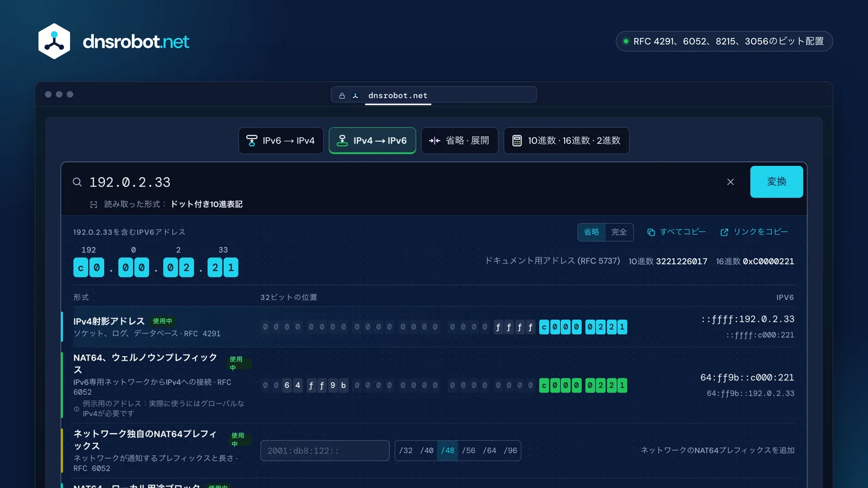Click the copy icon beside すべてコピー

[651, 232]
